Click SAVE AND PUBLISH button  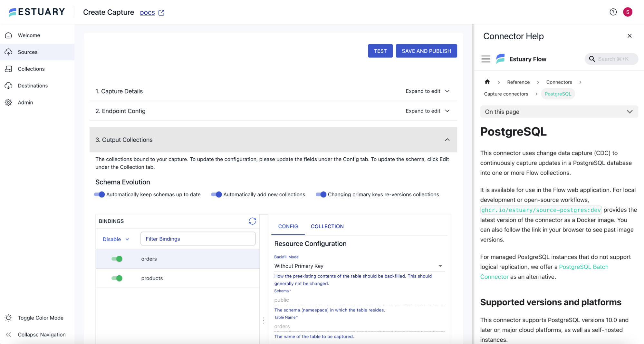tap(426, 51)
